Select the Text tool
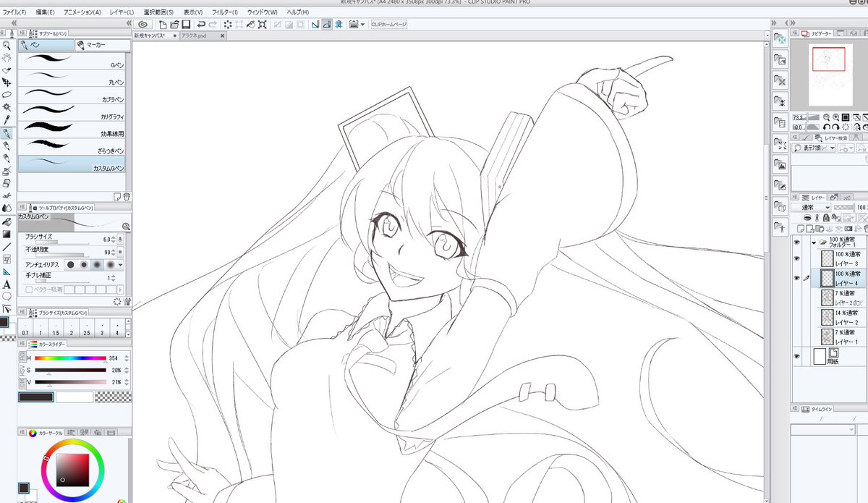Viewport: 868px width, 503px height. coord(7,284)
